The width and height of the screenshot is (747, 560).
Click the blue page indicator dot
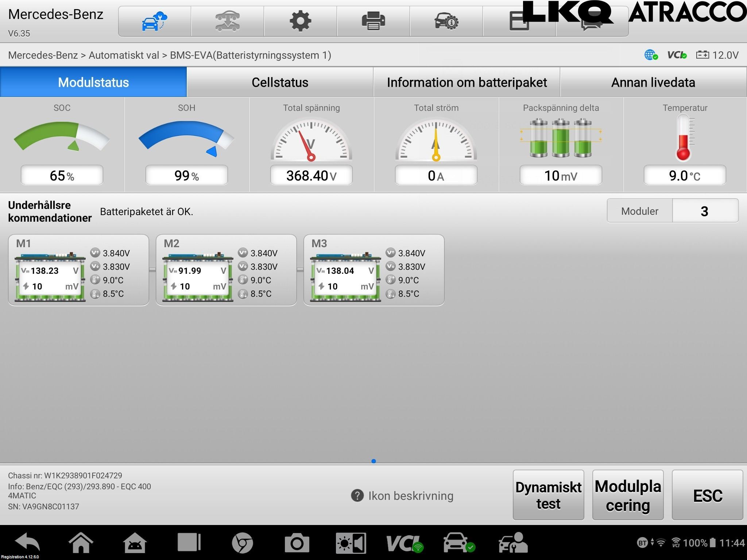(373, 461)
